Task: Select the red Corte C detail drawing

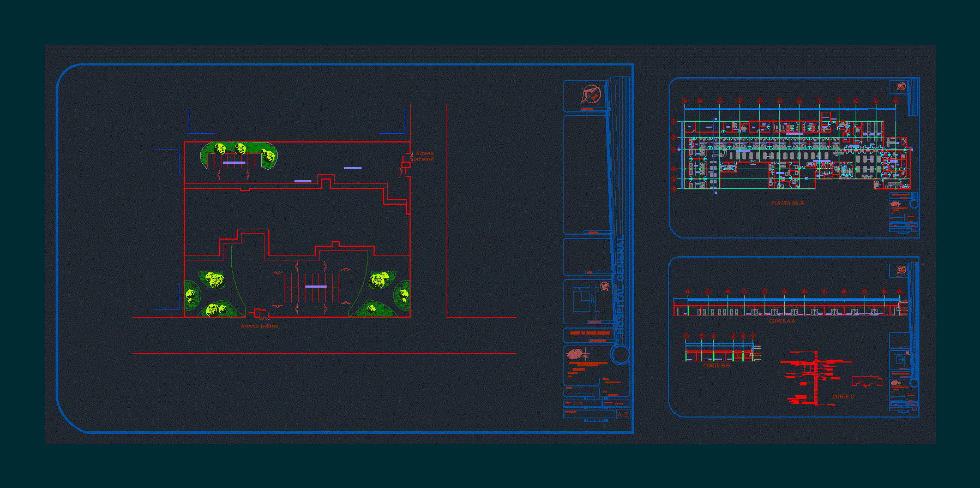Action: tap(815, 378)
